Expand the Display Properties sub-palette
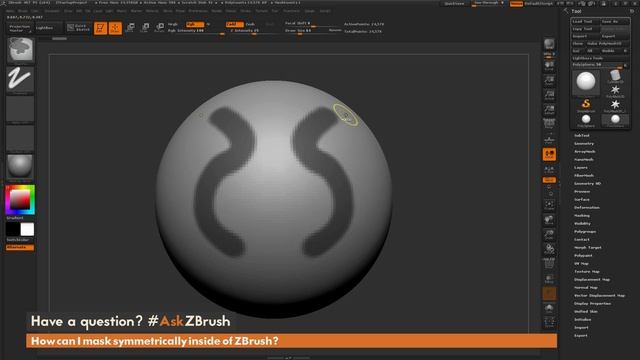640x360 pixels. (x=592, y=303)
